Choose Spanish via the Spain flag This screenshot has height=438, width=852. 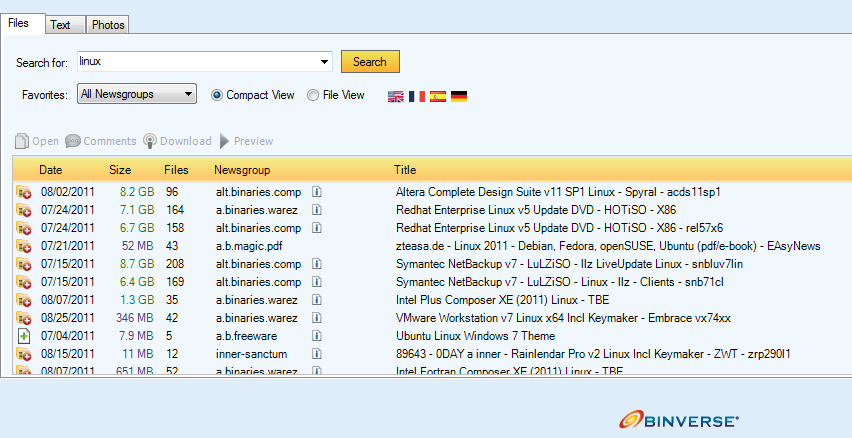tap(438, 96)
